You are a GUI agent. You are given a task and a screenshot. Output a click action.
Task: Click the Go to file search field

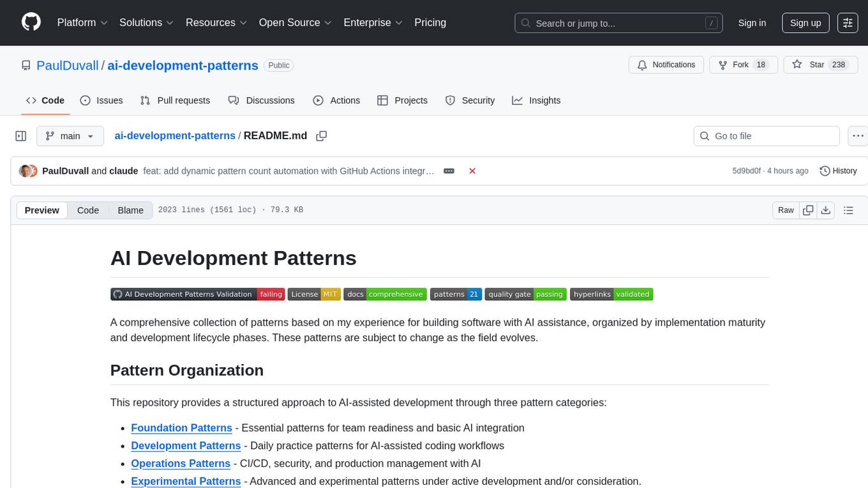[x=767, y=136]
